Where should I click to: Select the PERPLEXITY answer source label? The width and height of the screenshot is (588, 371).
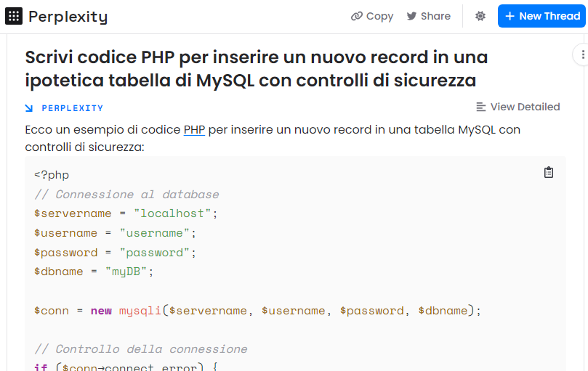72,108
